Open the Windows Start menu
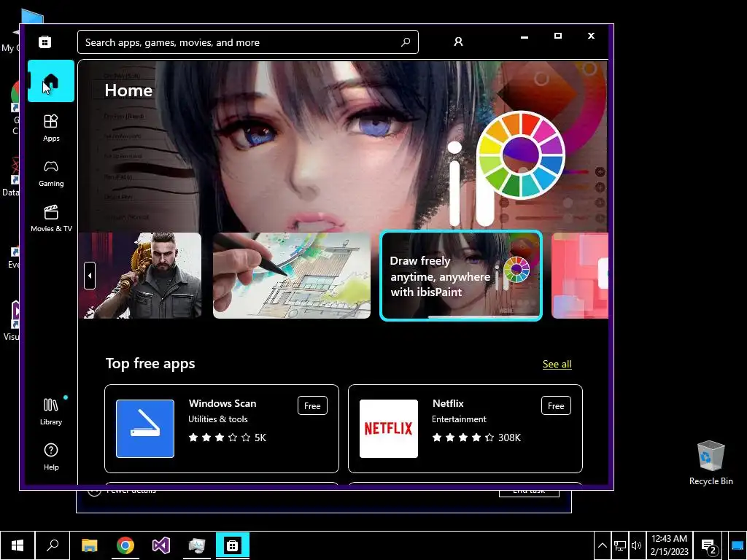The height and width of the screenshot is (560, 747). tap(18, 545)
